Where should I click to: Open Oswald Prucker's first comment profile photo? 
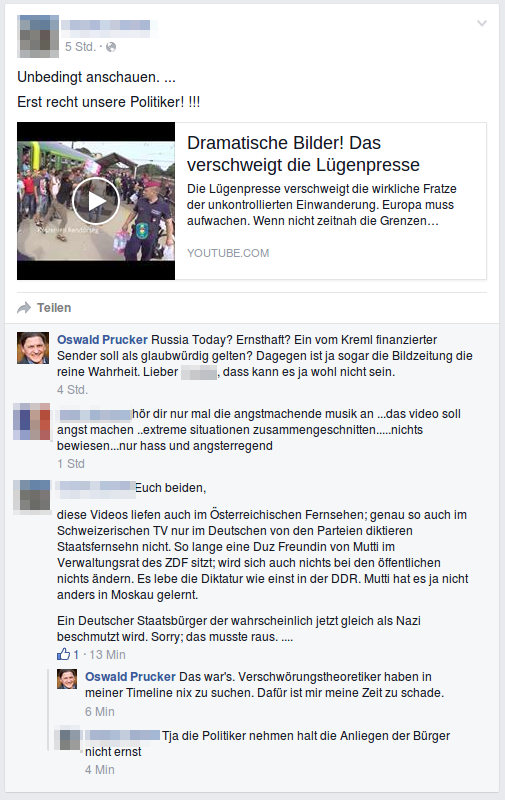(x=33, y=348)
